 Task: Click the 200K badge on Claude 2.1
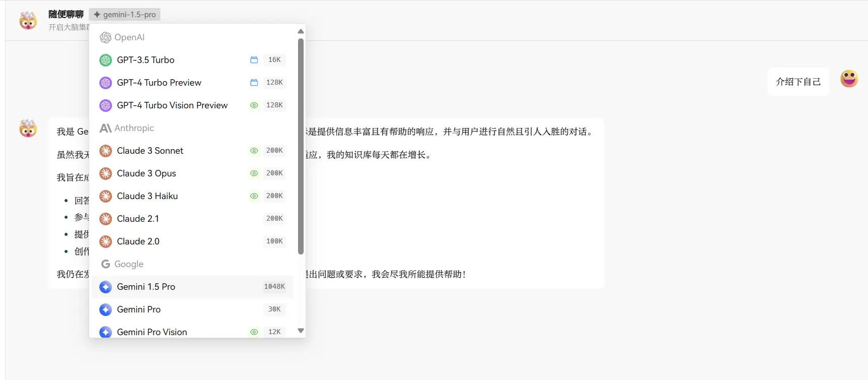[x=274, y=219]
